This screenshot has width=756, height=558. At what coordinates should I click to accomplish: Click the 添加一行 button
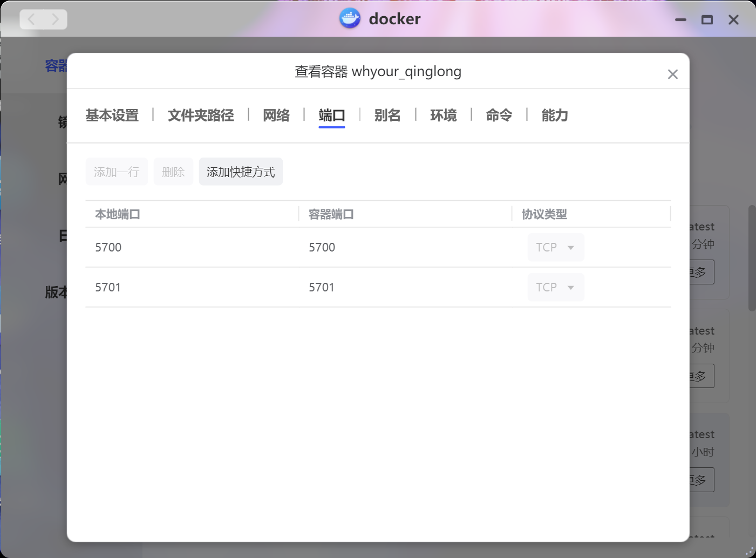[x=117, y=172]
